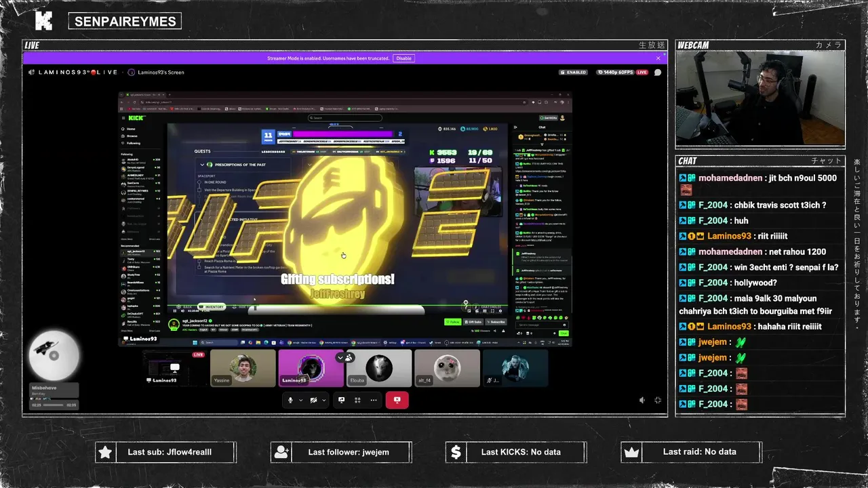
Task: Click green Follow button under stream
Action: (x=453, y=322)
